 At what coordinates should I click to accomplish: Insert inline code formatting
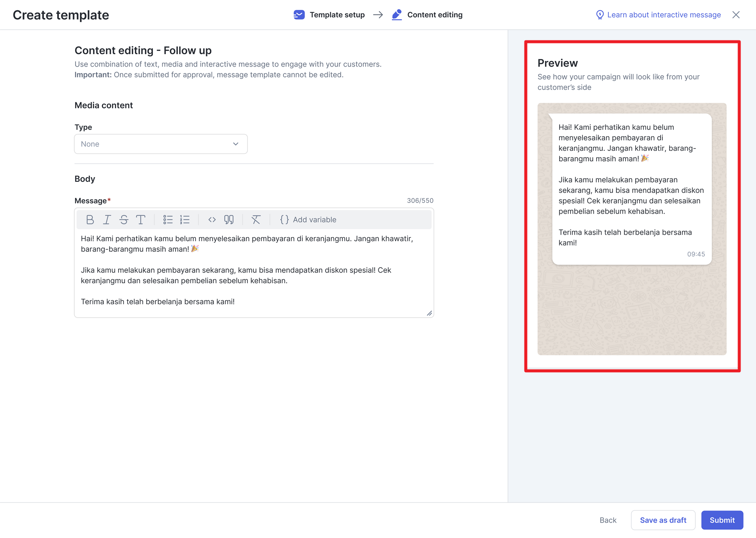[212, 220]
